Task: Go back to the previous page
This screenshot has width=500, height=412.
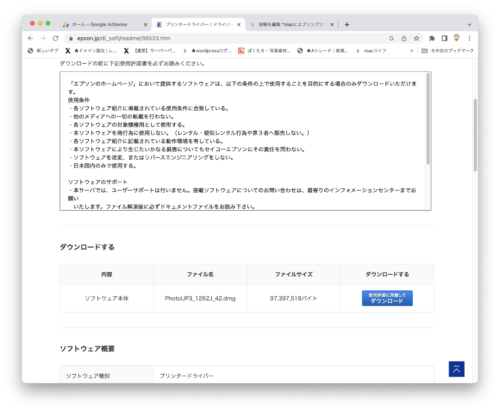Action: coord(31,38)
